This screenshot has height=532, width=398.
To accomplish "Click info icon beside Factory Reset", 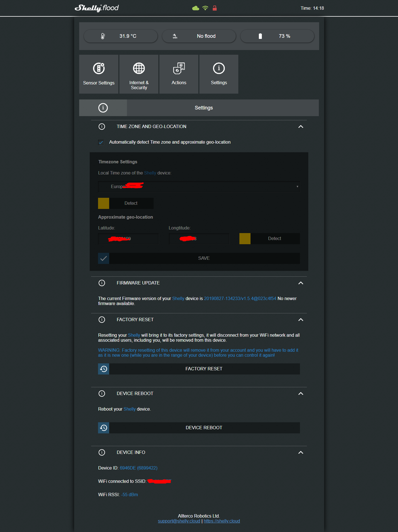I will coord(102,320).
